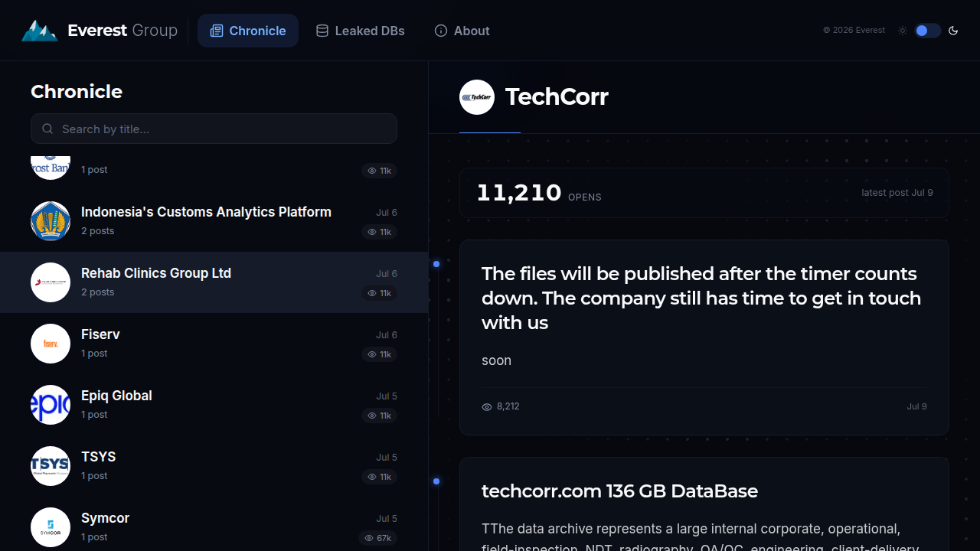Click the 11k views badge on the TSYS row

[380, 477]
